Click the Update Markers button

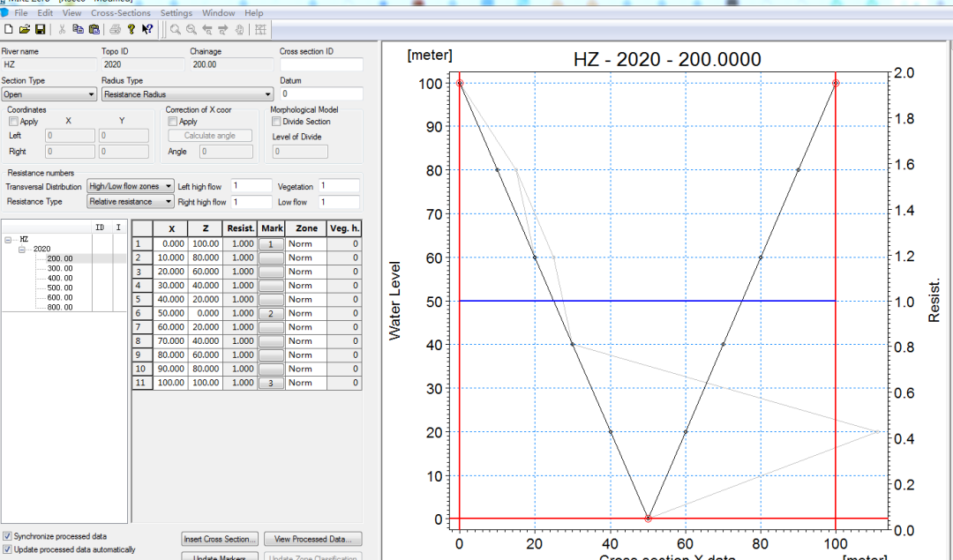click(220, 556)
